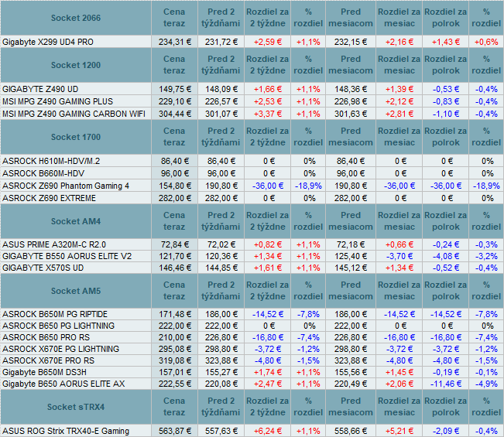
Task: Select the -4,9% percent difference cell
Action: point(486,384)
